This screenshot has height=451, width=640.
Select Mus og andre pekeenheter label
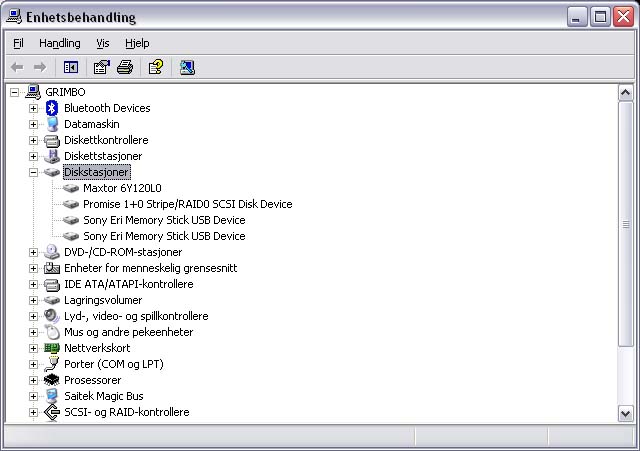coord(128,332)
